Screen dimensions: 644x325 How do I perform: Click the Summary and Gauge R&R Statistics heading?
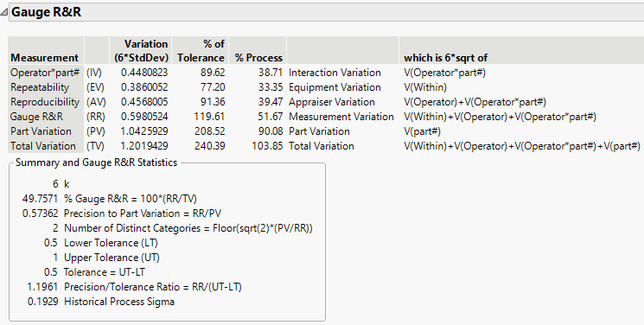click(96, 162)
